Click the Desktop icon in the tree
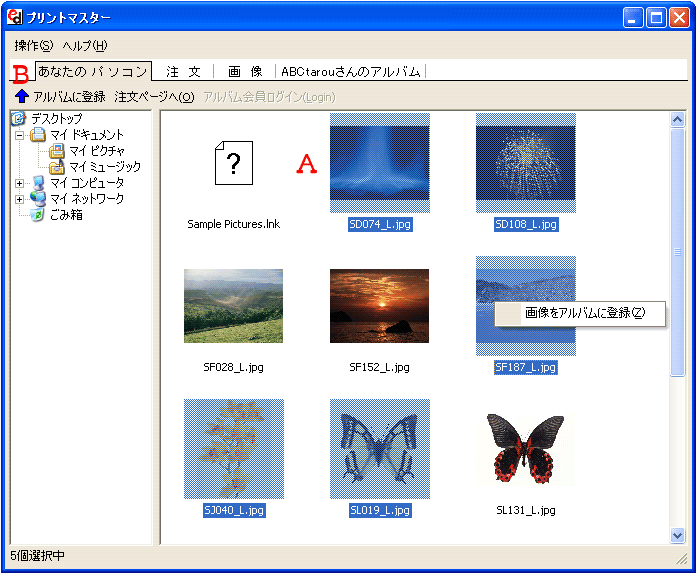 [x=19, y=119]
